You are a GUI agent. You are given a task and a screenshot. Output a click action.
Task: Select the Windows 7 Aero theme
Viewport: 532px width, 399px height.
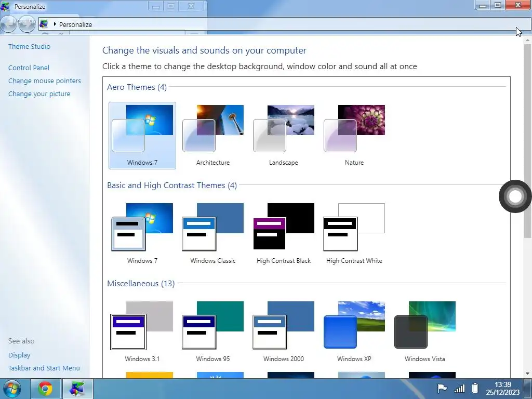[142, 136]
